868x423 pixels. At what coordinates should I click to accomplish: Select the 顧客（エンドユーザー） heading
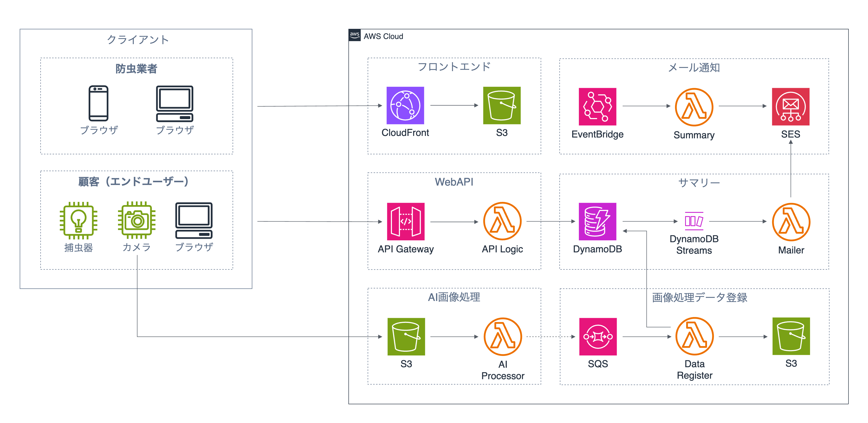click(133, 182)
